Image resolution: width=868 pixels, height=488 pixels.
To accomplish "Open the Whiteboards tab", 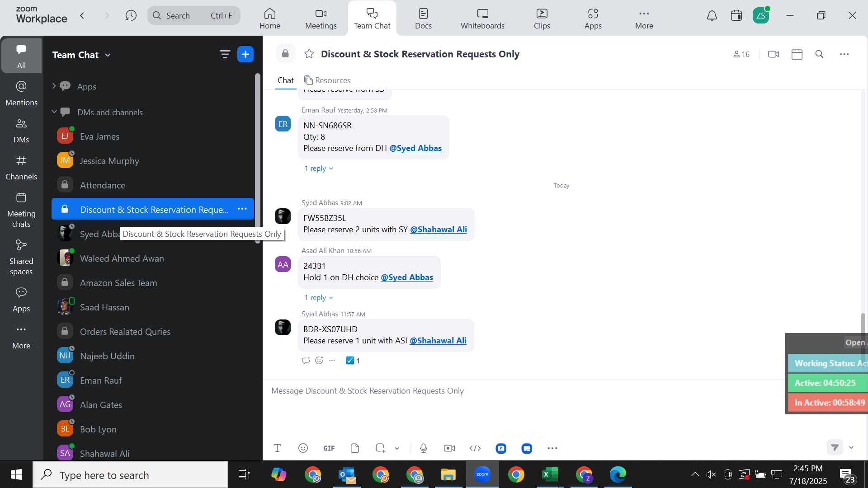I will coord(482,19).
